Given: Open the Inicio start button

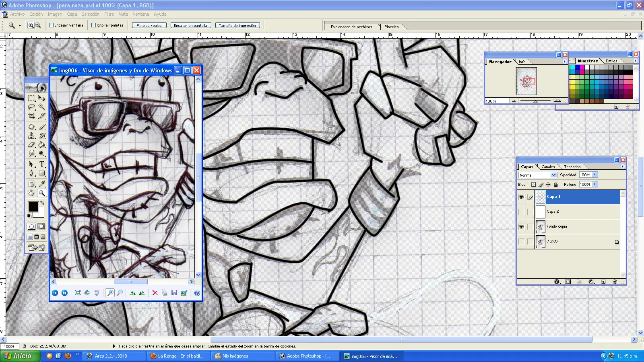Looking at the screenshot, I should (x=20, y=356).
